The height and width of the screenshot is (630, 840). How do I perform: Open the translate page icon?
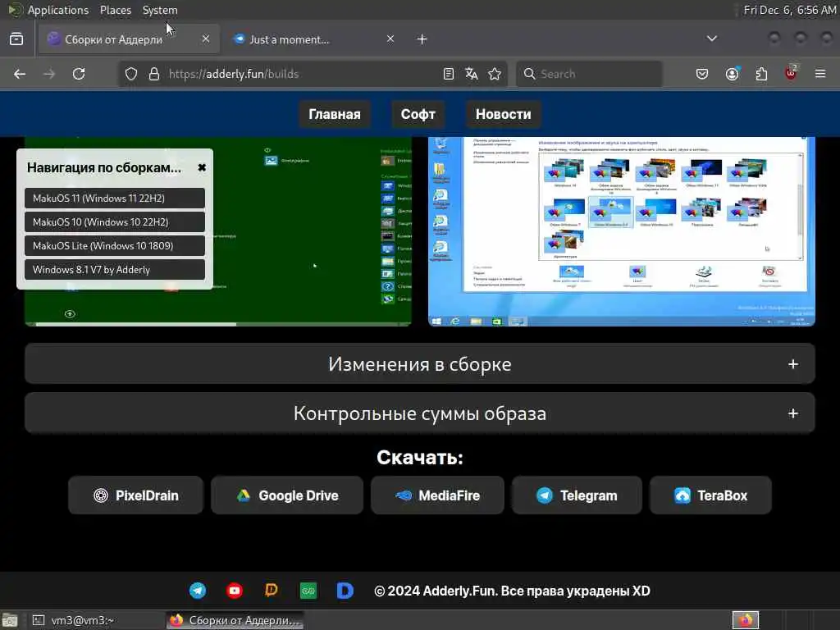pyautogui.click(x=472, y=74)
